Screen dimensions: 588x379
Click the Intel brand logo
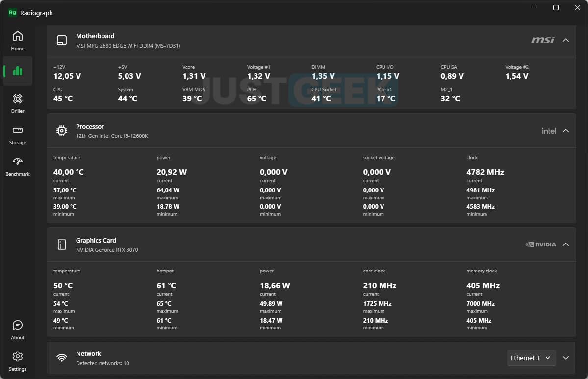(x=549, y=131)
